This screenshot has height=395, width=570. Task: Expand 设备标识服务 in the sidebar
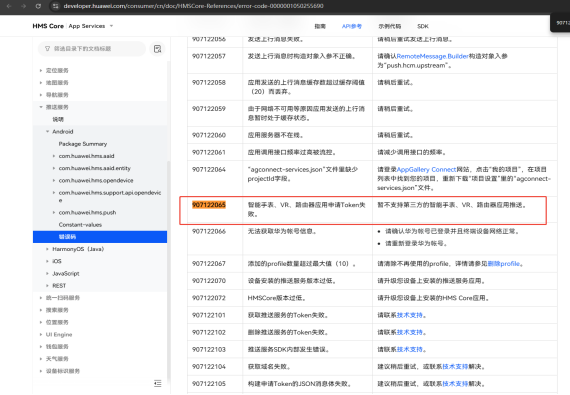coord(41,371)
